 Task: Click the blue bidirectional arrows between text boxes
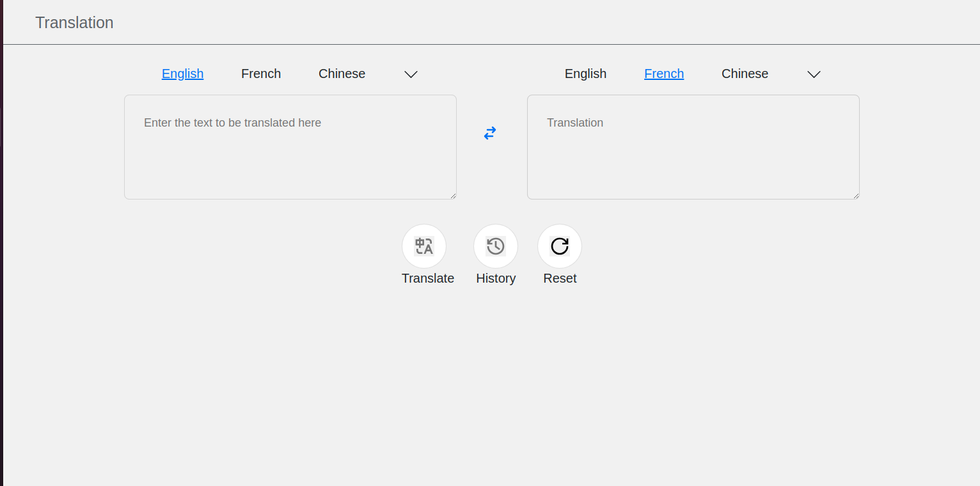(490, 133)
